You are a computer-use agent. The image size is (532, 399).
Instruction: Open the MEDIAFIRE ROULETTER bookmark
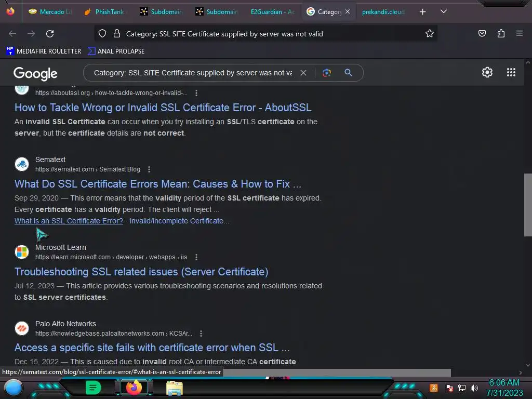point(44,51)
